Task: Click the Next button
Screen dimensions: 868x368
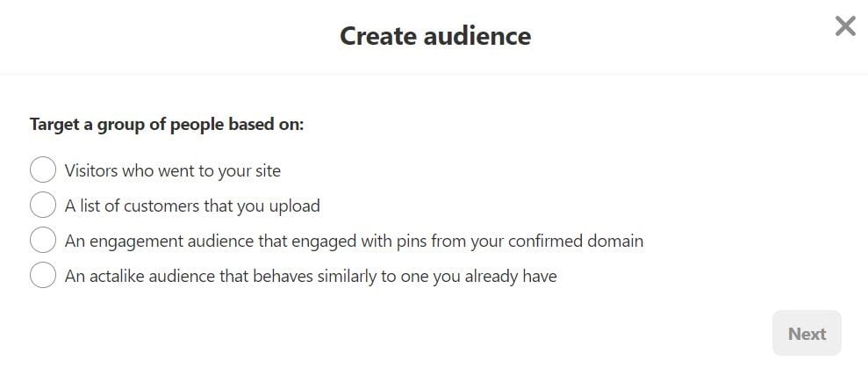Action: (807, 334)
